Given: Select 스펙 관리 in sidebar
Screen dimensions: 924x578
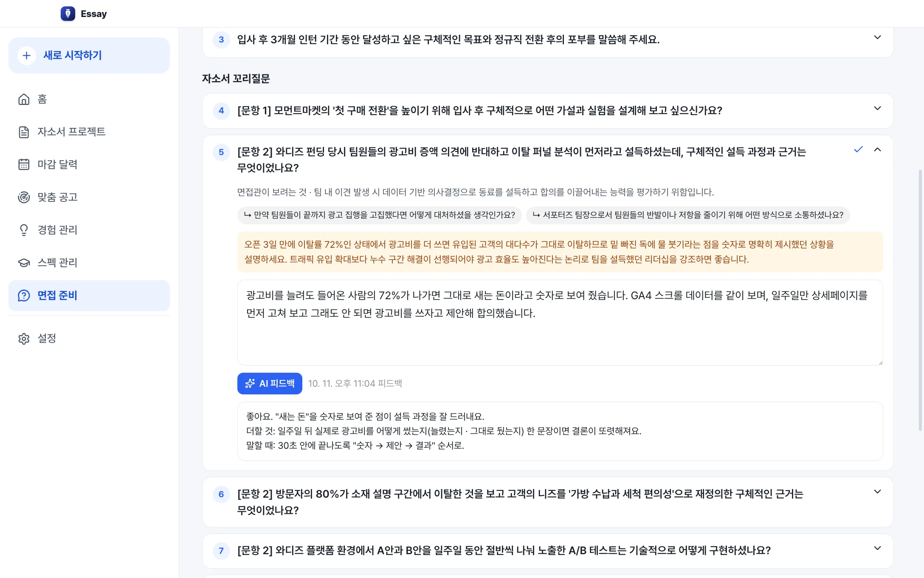Looking at the screenshot, I should tap(89, 263).
